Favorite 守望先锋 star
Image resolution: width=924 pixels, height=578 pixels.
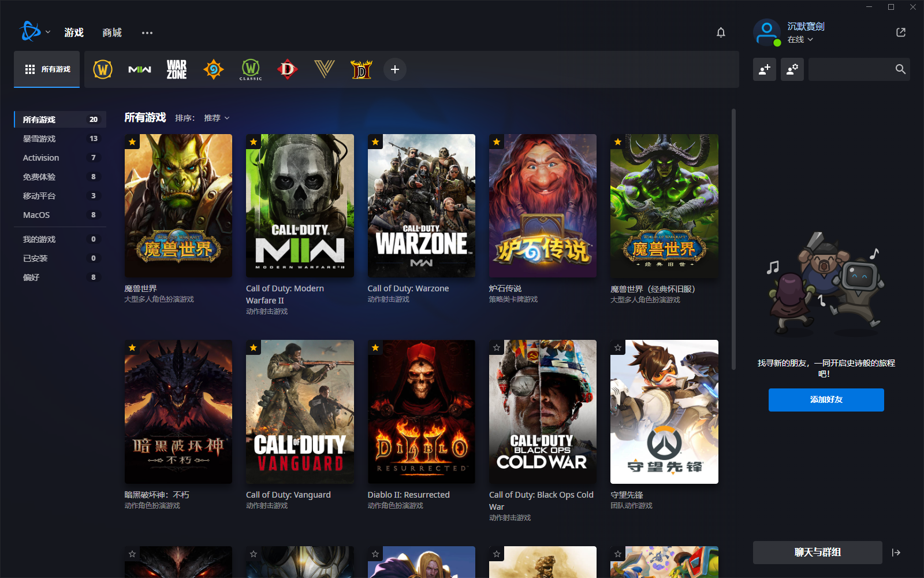618,347
